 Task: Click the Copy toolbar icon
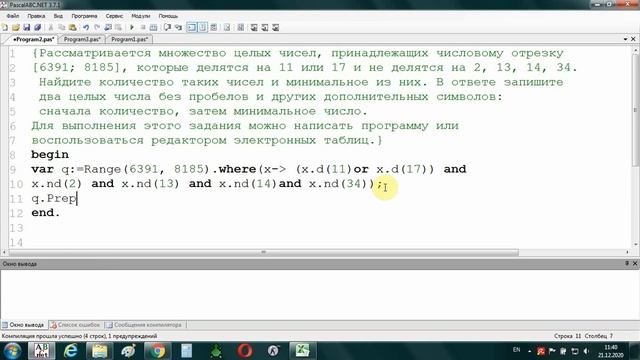tap(62, 27)
